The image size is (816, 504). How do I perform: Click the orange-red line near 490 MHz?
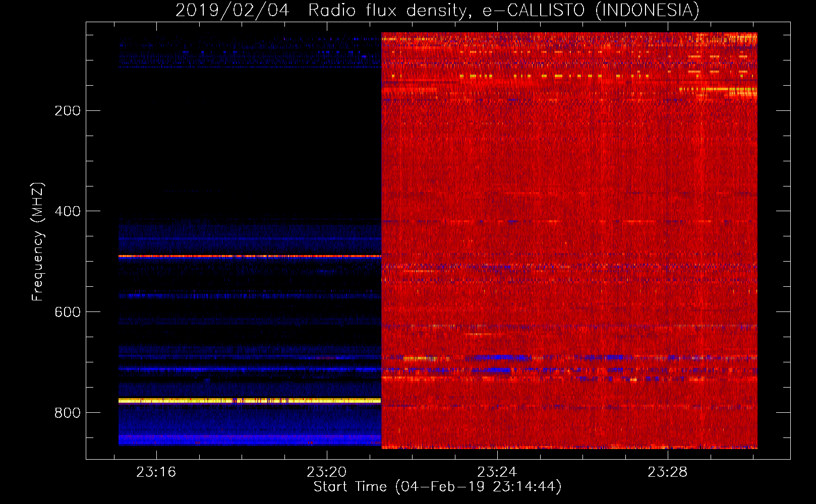250,256
